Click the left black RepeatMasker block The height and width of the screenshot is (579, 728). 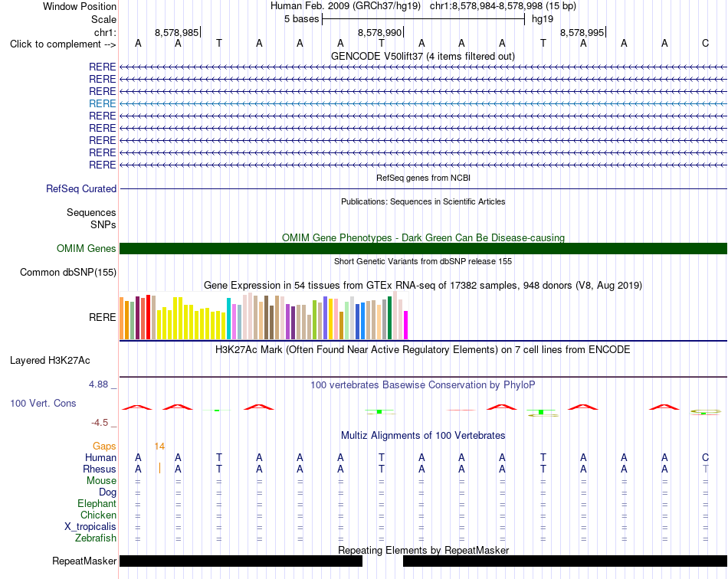pos(241,561)
